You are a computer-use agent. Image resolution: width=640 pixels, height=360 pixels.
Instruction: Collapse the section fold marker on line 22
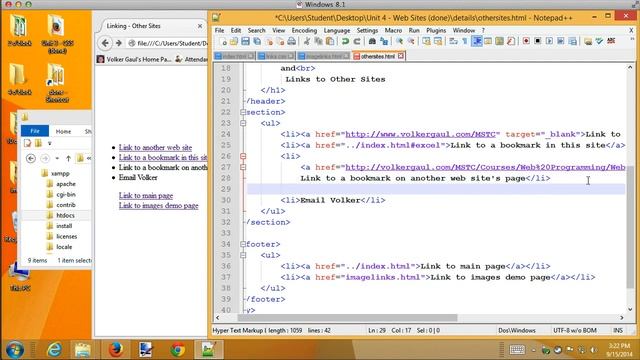[x=243, y=112]
